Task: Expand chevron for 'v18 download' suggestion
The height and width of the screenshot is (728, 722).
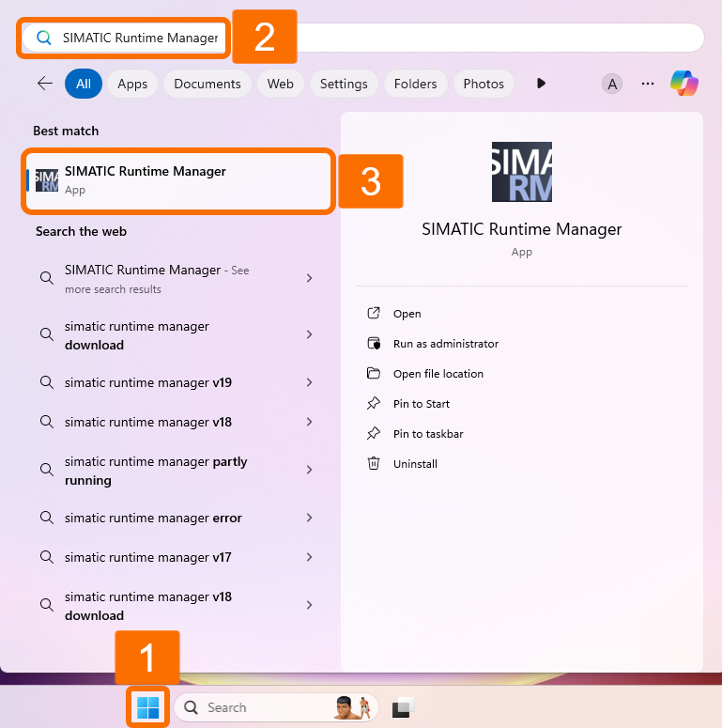Action: coord(309,605)
